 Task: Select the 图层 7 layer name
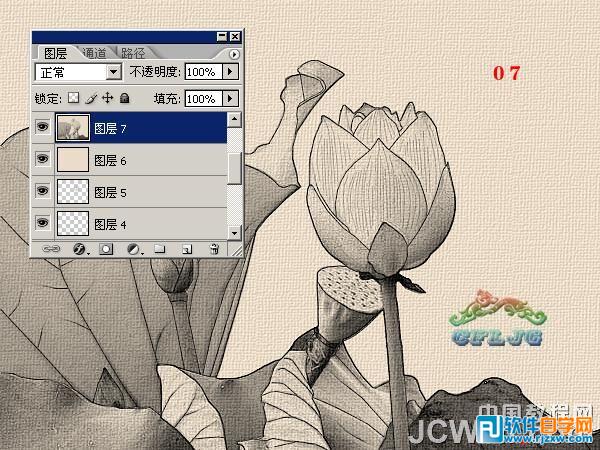[110, 129]
